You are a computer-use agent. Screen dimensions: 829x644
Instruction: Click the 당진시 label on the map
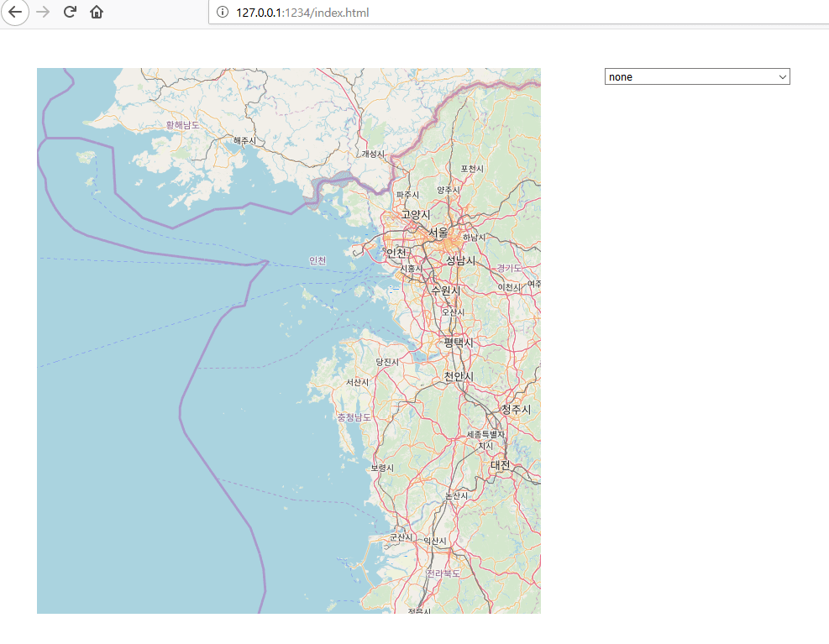[x=387, y=362]
